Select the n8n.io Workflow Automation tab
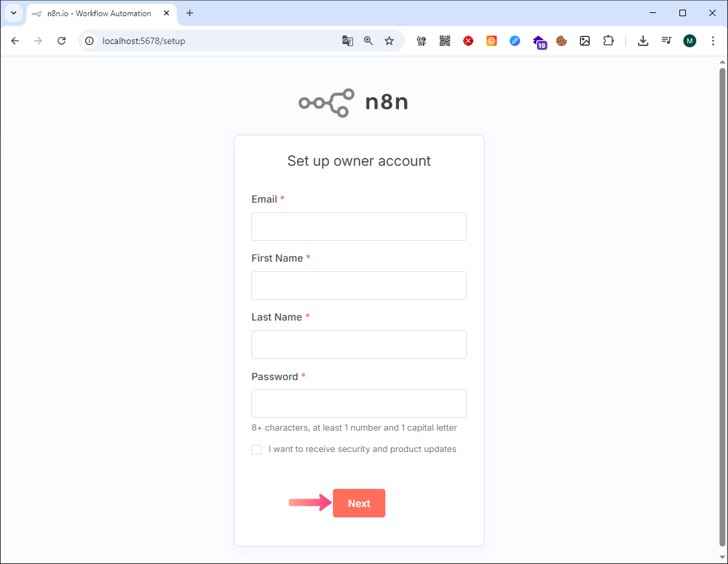Image resolution: width=728 pixels, height=564 pixels. pyautogui.click(x=99, y=14)
